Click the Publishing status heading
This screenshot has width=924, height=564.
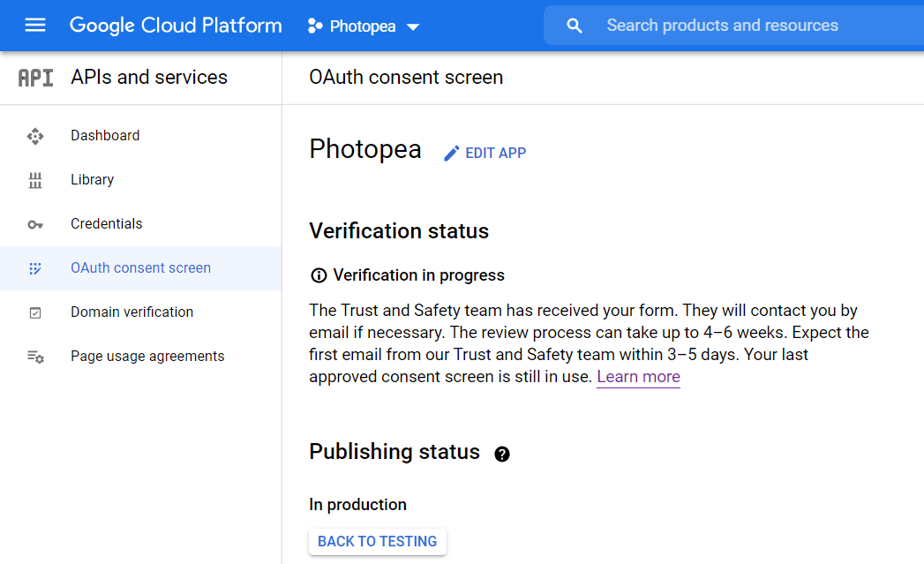pyautogui.click(x=394, y=452)
